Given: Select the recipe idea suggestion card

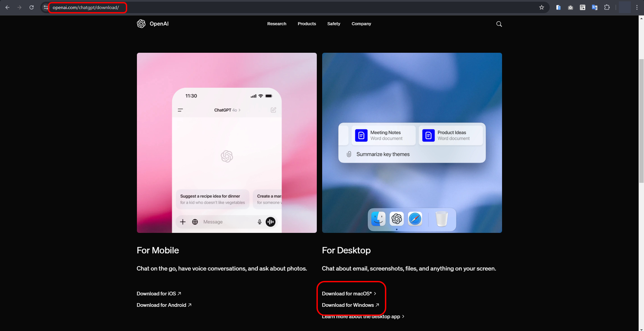Looking at the screenshot, I should click(x=212, y=199).
